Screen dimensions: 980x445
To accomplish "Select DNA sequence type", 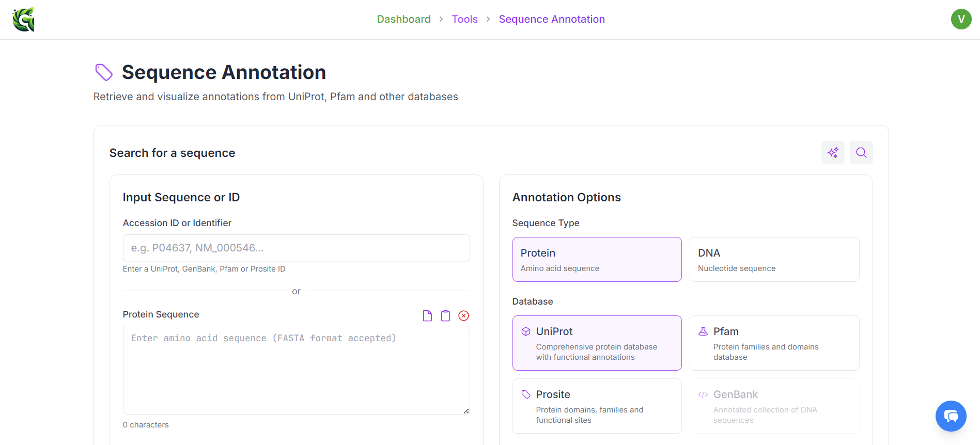I will tap(774, 259).
